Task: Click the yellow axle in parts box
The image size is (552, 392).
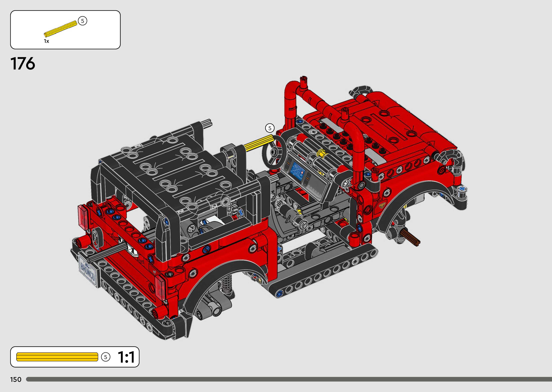Action: click(x=60, y=29)
